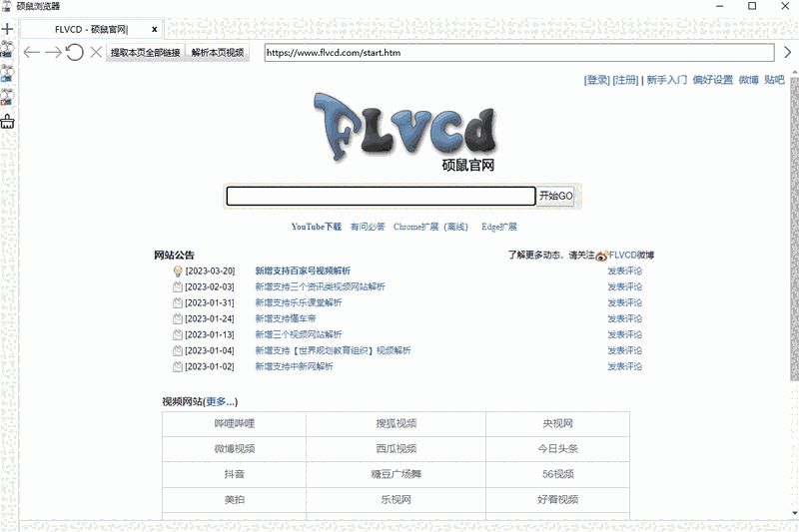The width and height of the screenshot is (799, 532).
Task: Click the 解析本页视频 button
Action: (218, 53)
